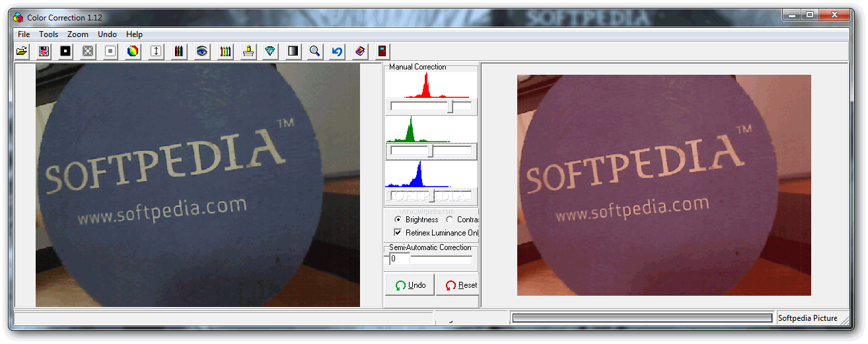Click the green histogram graph

pos(431,129)
